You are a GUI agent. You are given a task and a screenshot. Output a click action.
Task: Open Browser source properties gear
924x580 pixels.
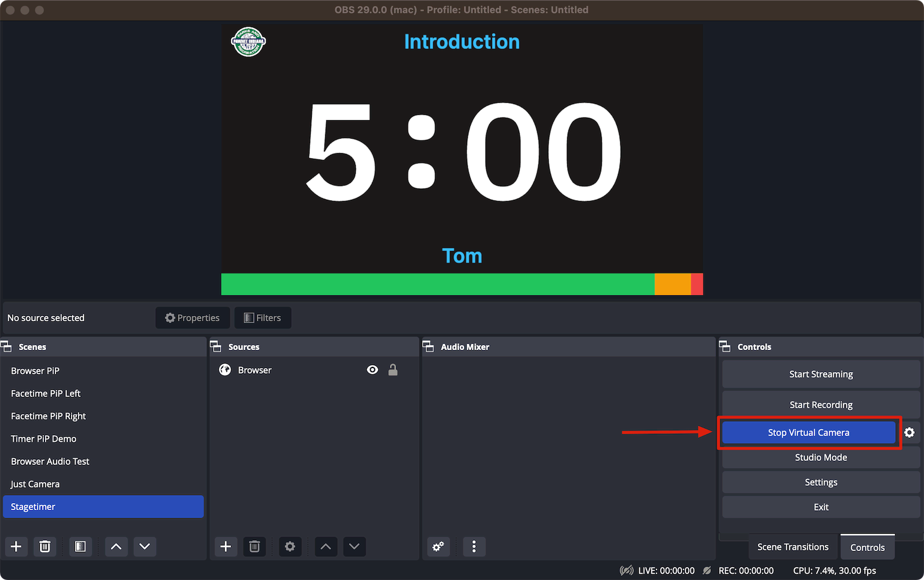pos(290,546)
